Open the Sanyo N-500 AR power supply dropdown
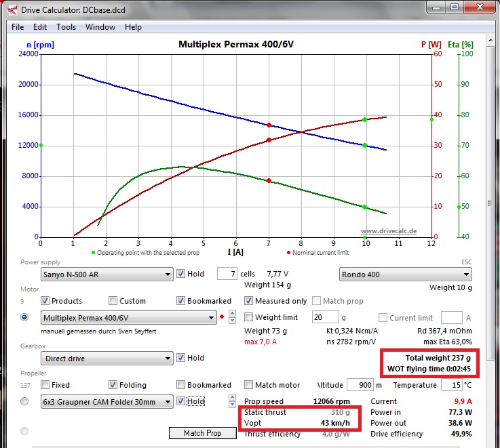Image resolution: width=500 pixels, height=448 pixels. (x=107, y=274)
